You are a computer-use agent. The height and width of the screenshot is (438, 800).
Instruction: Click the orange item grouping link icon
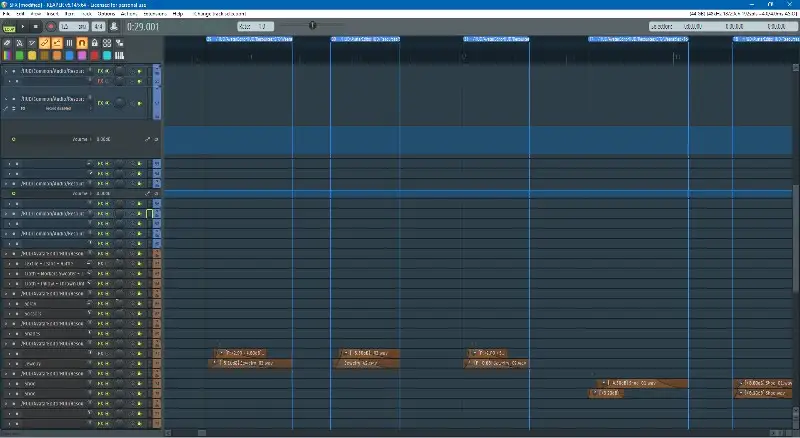coord(45,43)
